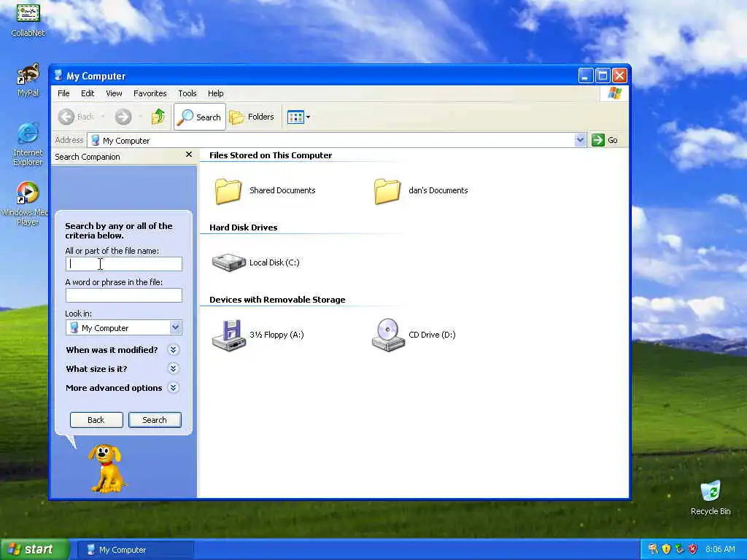Click the first system tray icon
Image resolution: width=747 pixels, height=560 pixels.
click(653, 549)
